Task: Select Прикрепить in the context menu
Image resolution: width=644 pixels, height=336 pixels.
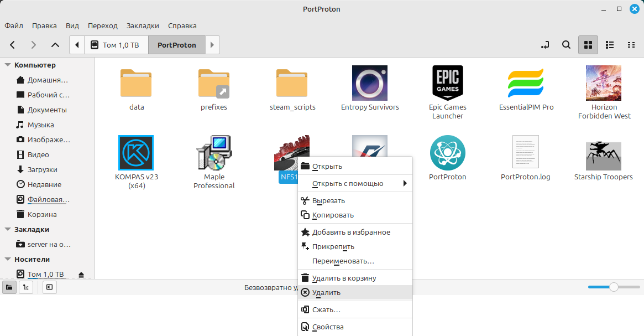Action: tap(355, 247)
